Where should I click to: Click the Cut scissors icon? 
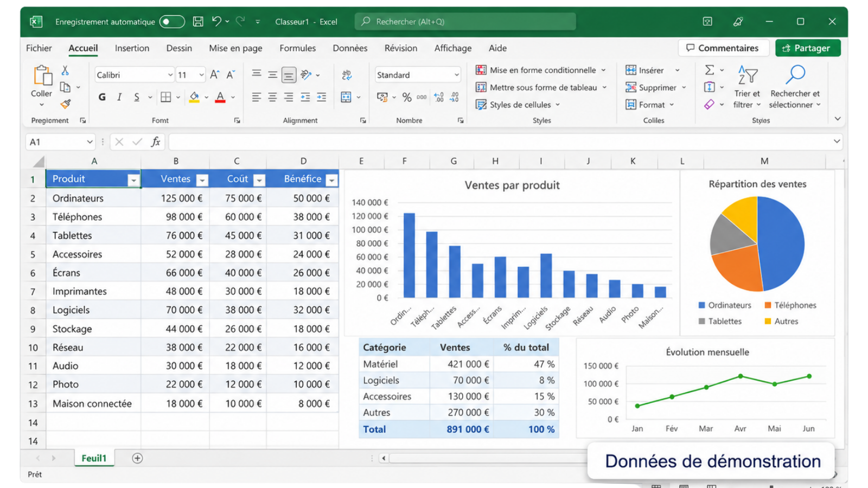pyautogui.click(x=65, y=70)
